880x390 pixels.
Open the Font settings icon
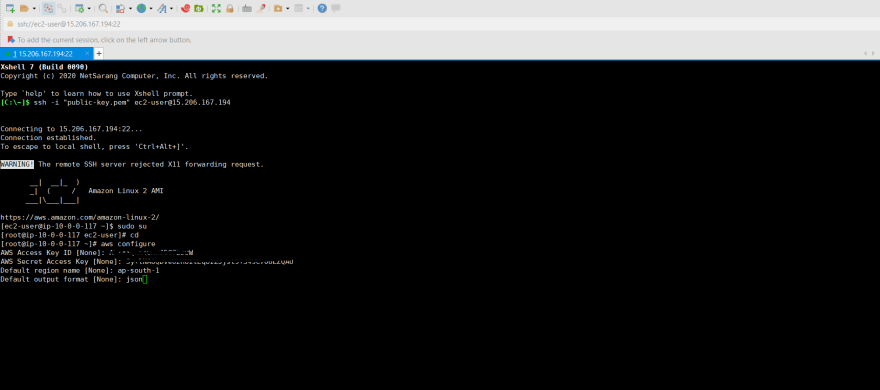coord(162,8)
